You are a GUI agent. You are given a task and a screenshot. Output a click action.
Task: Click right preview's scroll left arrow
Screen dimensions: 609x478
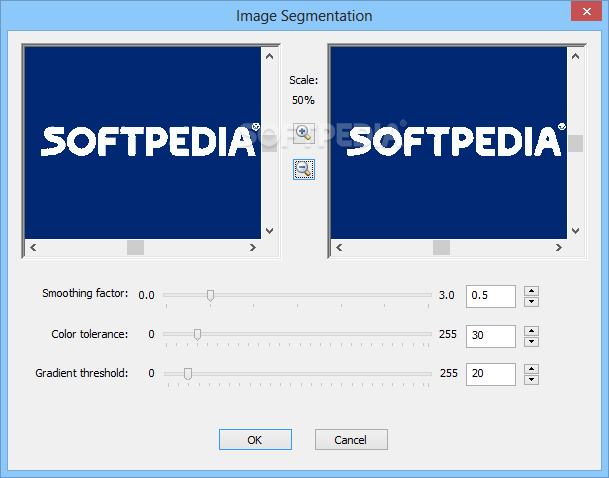(339, 247)
